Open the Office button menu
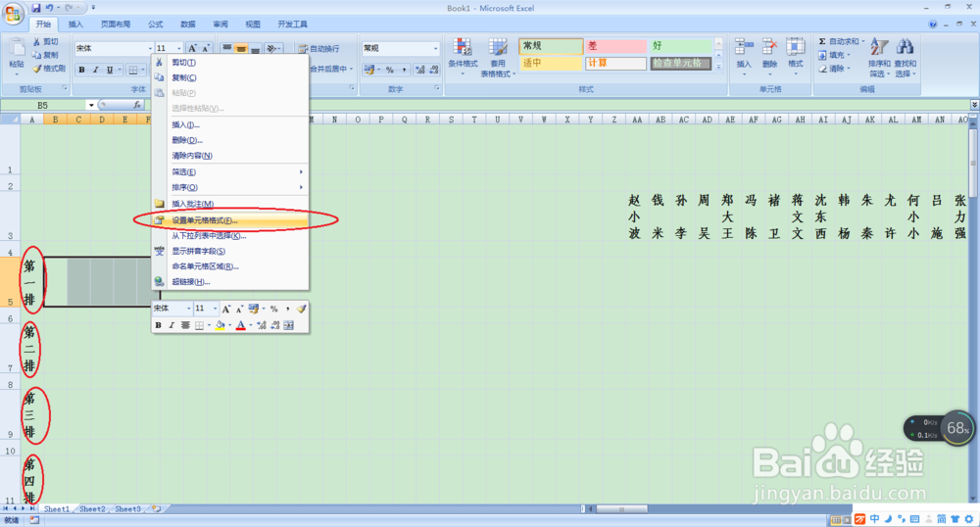980x527 pixels. tap(13, 14)
